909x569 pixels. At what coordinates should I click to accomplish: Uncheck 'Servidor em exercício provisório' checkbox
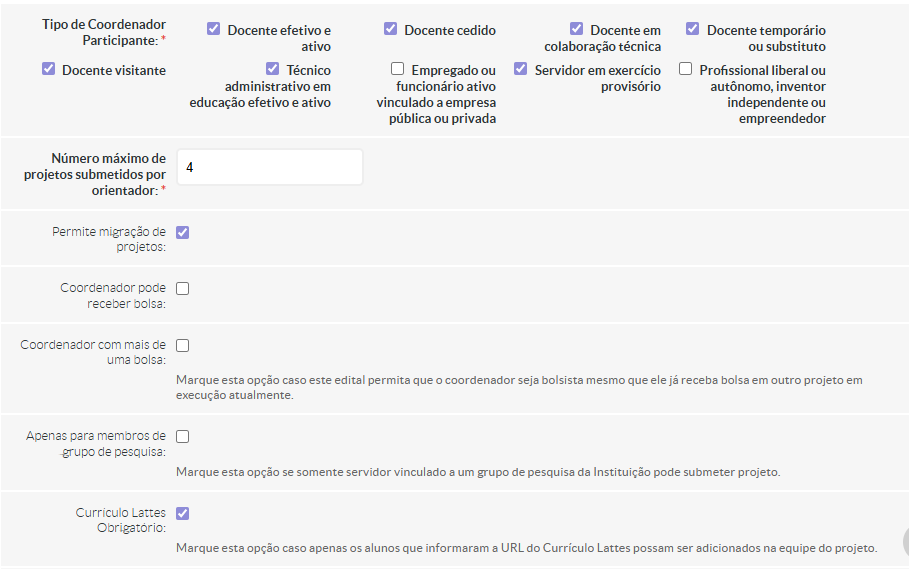tap(521, 69)
